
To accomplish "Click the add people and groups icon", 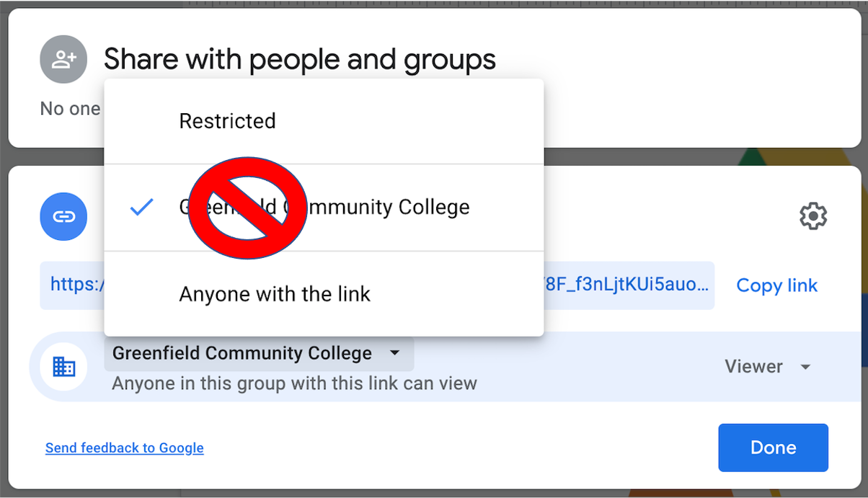I will 63,59.
